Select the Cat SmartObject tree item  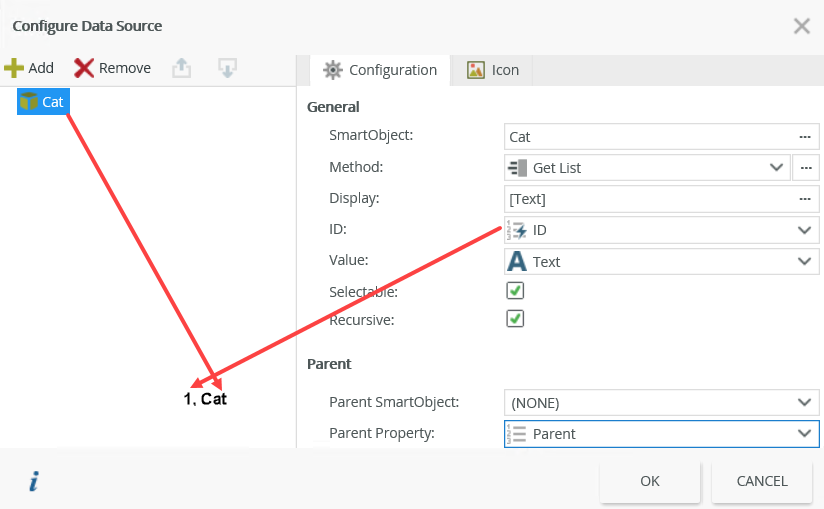44,101
